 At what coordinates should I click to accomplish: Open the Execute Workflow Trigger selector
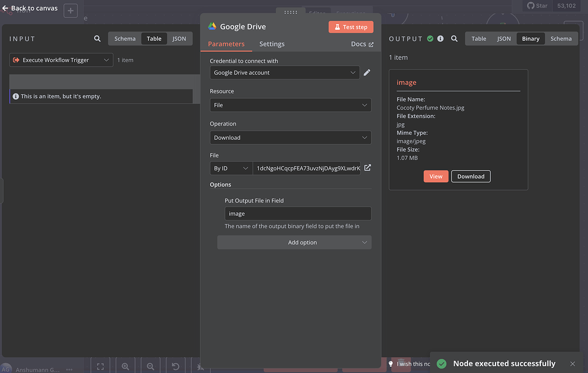pyautogui.click(x=61, y=60)
